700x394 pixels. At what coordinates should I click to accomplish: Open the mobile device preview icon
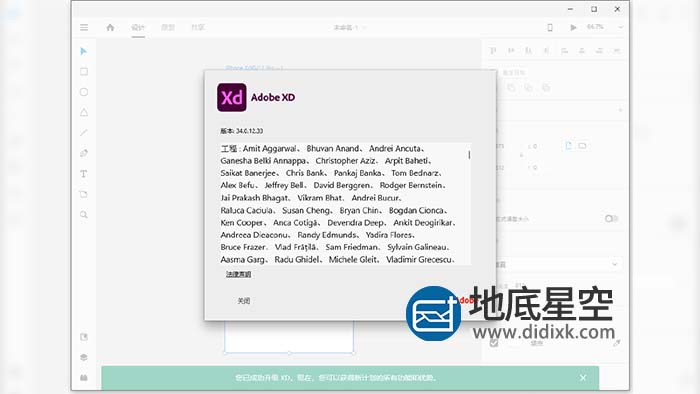click(550, 28)
